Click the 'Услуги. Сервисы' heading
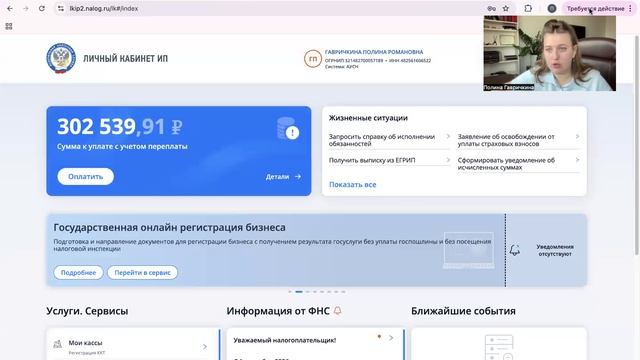This screenshot has height=360, width=640. tap(87, 311)
